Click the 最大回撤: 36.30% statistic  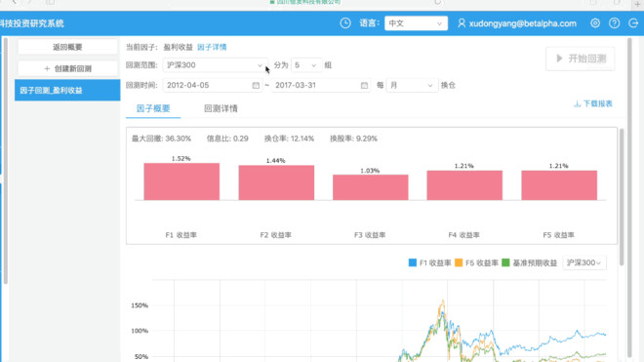[x=161, y=139]
